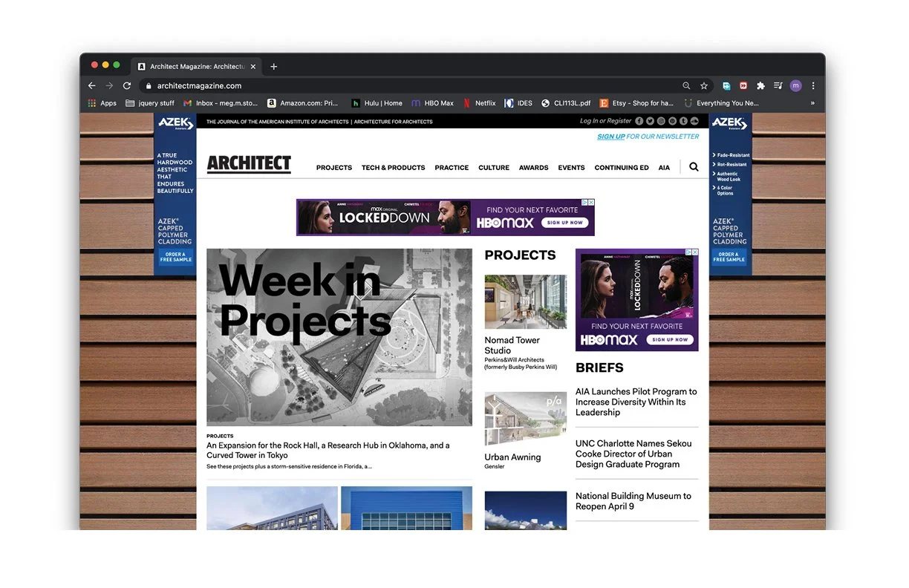Click the site search magnifier icon

point(694,167)
